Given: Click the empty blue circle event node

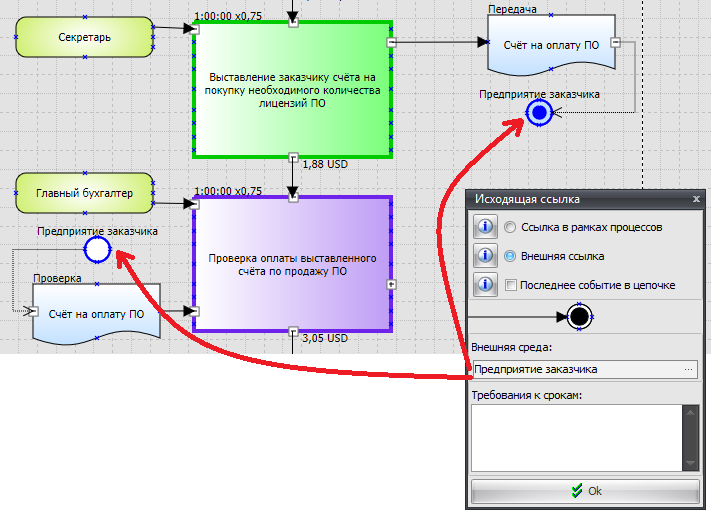Looking at the screenshot, I should (97, 249).
